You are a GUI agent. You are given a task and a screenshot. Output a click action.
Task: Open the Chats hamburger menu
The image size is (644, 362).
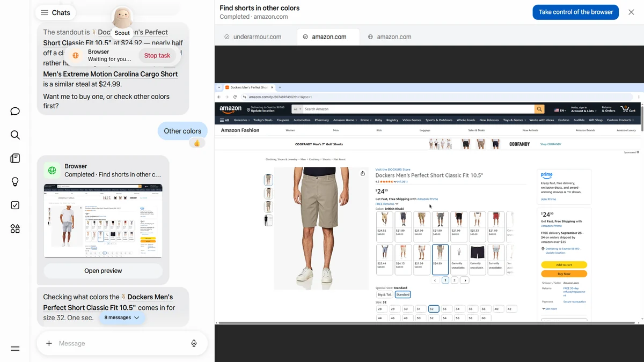tap(45, 13)
